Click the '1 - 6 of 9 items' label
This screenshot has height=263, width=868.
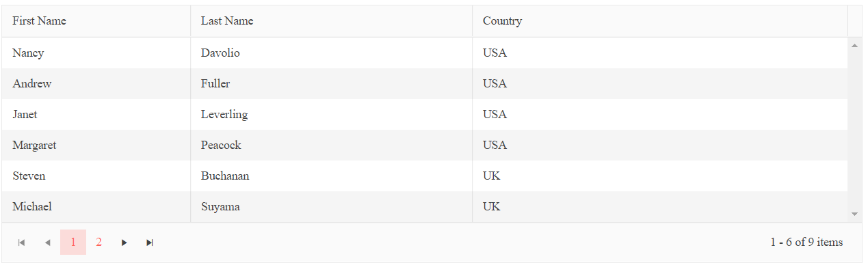coord(806,243)
